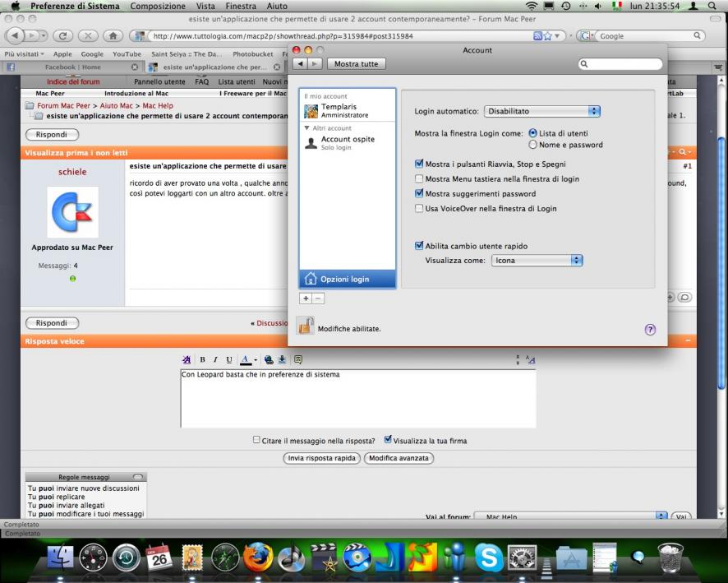Select Templaris Amministratore account

(x=348, y=111)
